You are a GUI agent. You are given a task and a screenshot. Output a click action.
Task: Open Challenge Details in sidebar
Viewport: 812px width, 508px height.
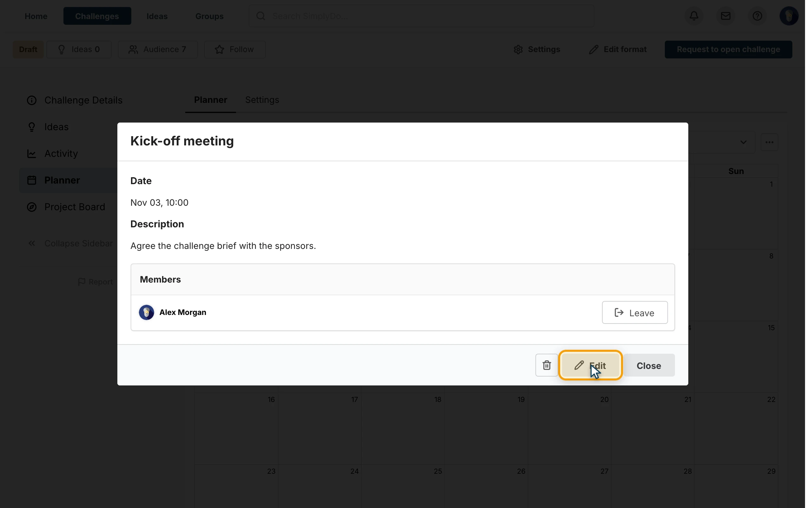(x=75, y=100)
